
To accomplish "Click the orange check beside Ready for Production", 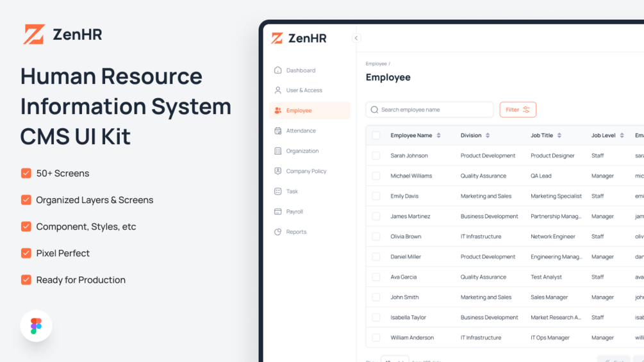I will pyautogui.click(x=26, y=280).
